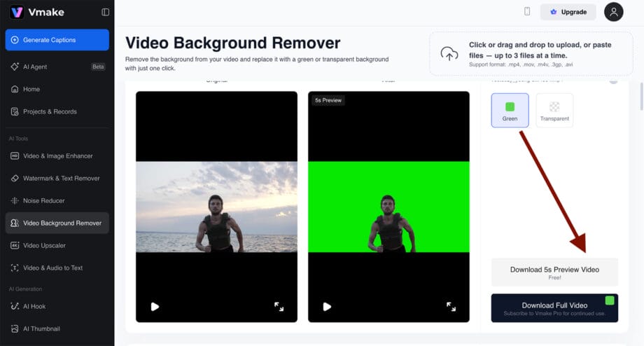Click the Video Background Remover heading
Image resolution: width=644 pixels, height=346 pixels.
coord(233,43)
